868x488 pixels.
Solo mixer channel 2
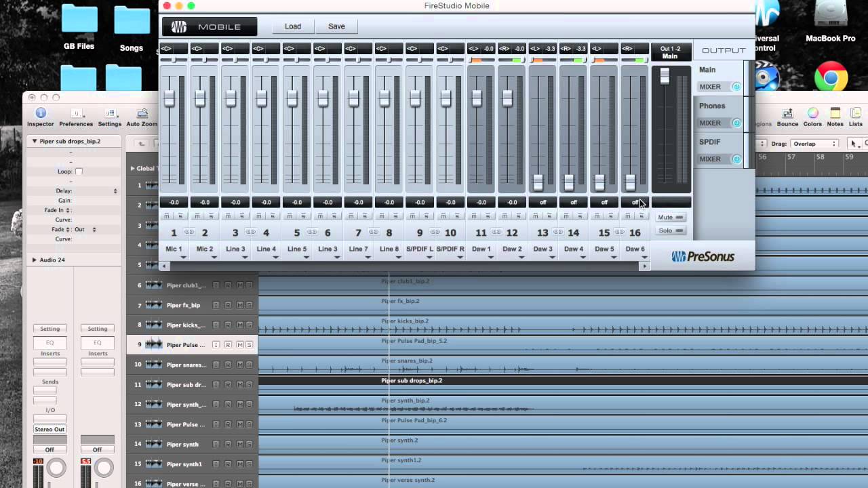tap(211, 216)
